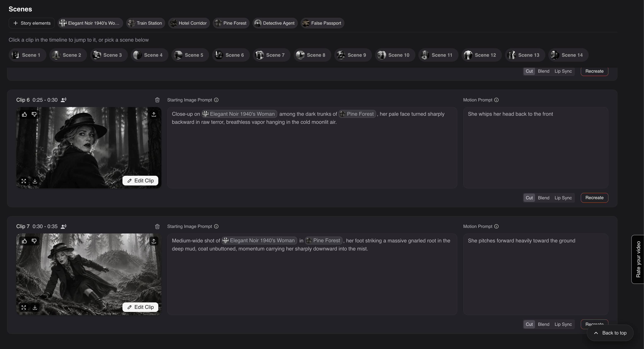Image resolution: width=644 pixels, height=349 pixels.
Task: Select Lip Sync mode for Clip 7
Action: click(563, 325)
